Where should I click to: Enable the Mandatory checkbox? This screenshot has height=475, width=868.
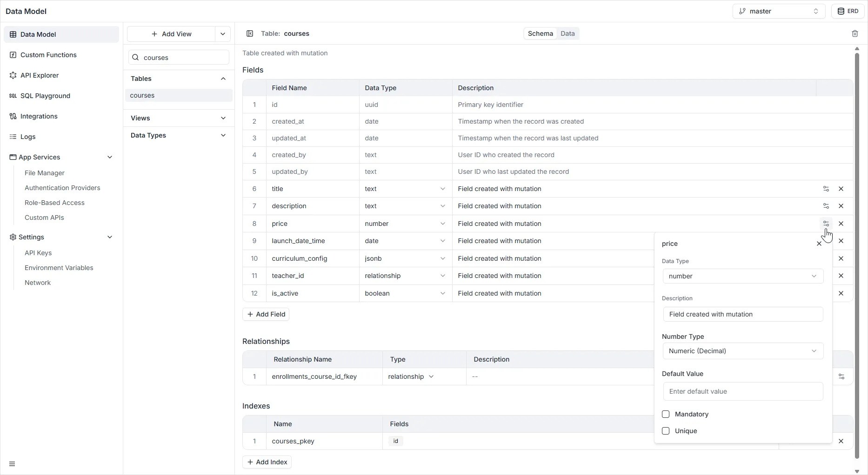(x=666, y=414)
